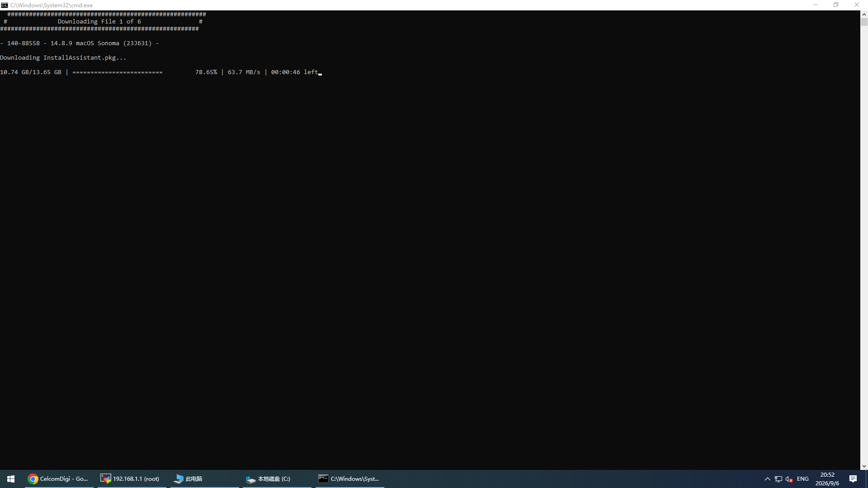Restore down the cmd.exe window

836,5
